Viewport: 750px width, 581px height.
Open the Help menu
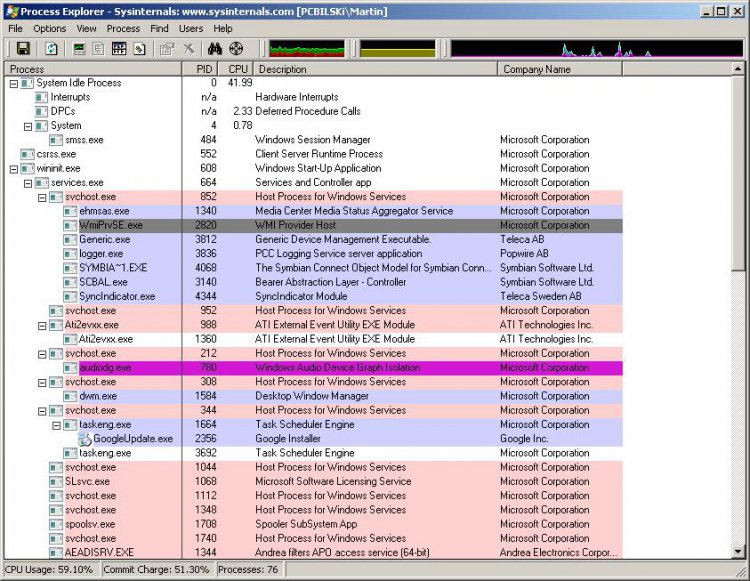[x=222, y=29]
